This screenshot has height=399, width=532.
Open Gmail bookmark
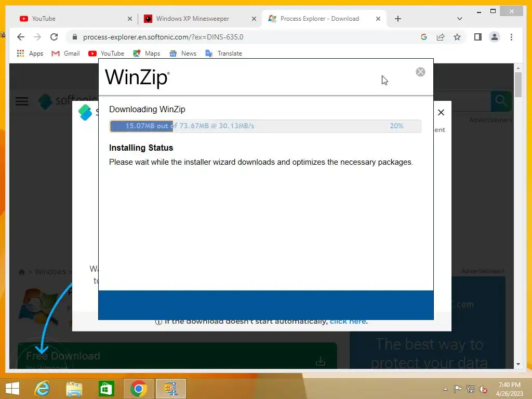point(65,54)
